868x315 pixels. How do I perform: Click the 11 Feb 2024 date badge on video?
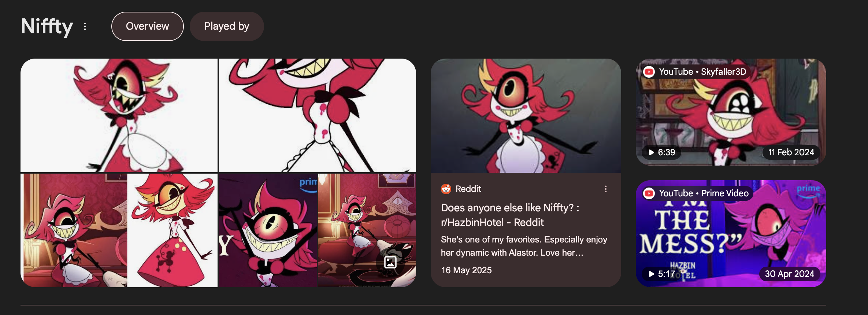[791, 152]
